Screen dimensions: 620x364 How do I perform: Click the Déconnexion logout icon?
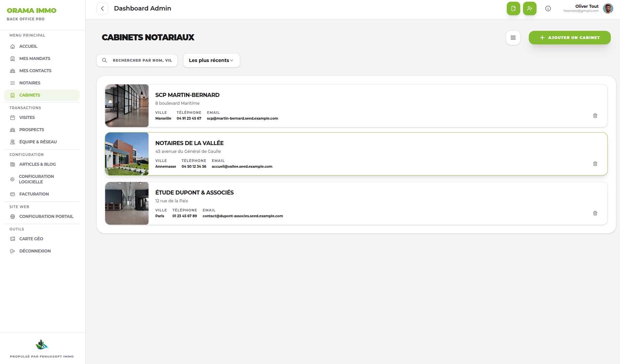pos(13,251)
